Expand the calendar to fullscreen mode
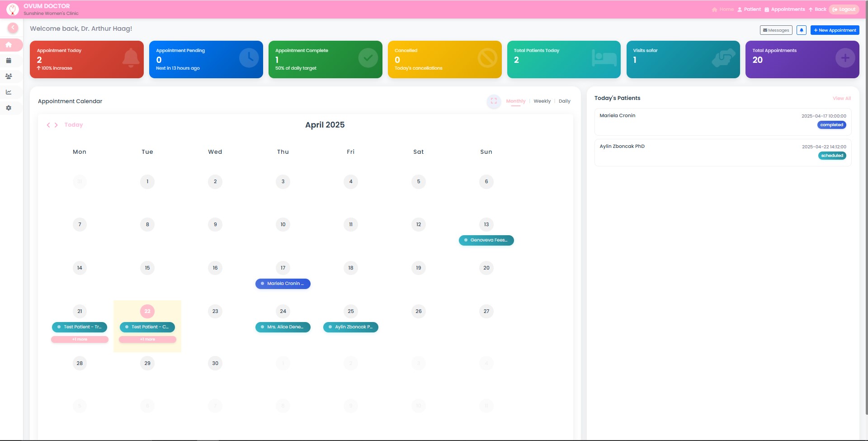The width and height of the screenshot is (868, 441). (494, 101)
